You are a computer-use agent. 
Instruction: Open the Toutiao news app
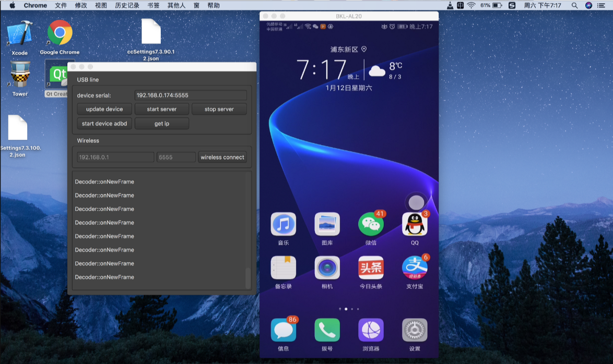click(x=371, y=268)
